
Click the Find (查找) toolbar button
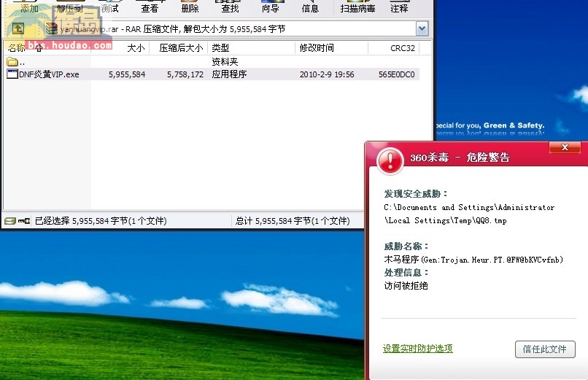(230, 7)
